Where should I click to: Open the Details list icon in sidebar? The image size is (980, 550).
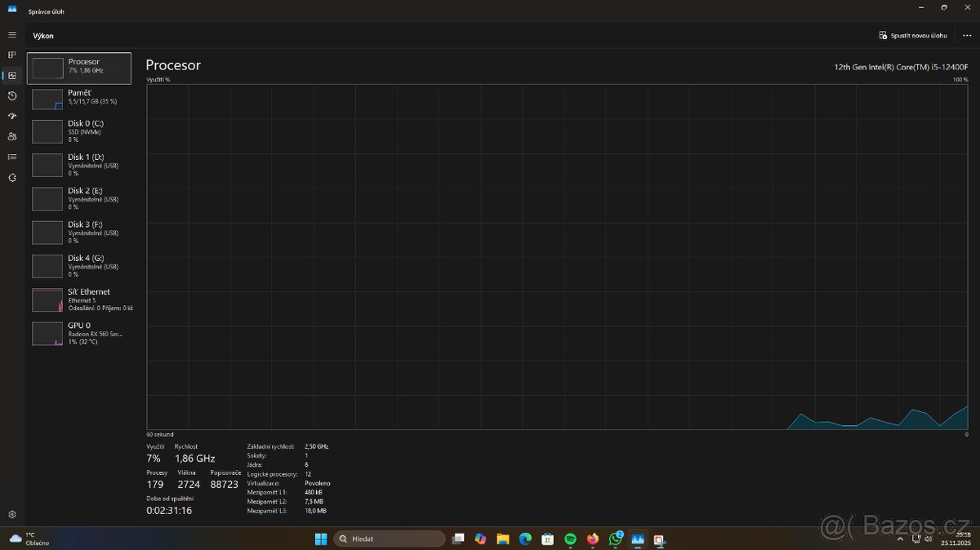tap(12, 157)
